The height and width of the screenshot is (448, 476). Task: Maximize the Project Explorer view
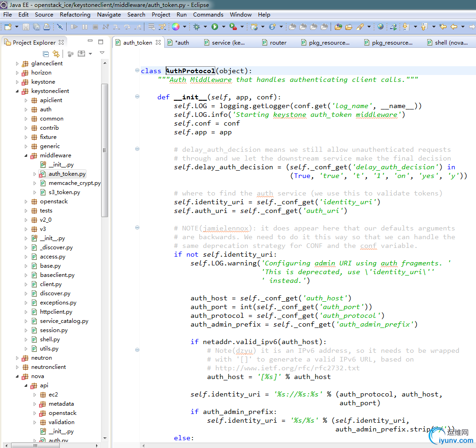[x=101, y=41]
